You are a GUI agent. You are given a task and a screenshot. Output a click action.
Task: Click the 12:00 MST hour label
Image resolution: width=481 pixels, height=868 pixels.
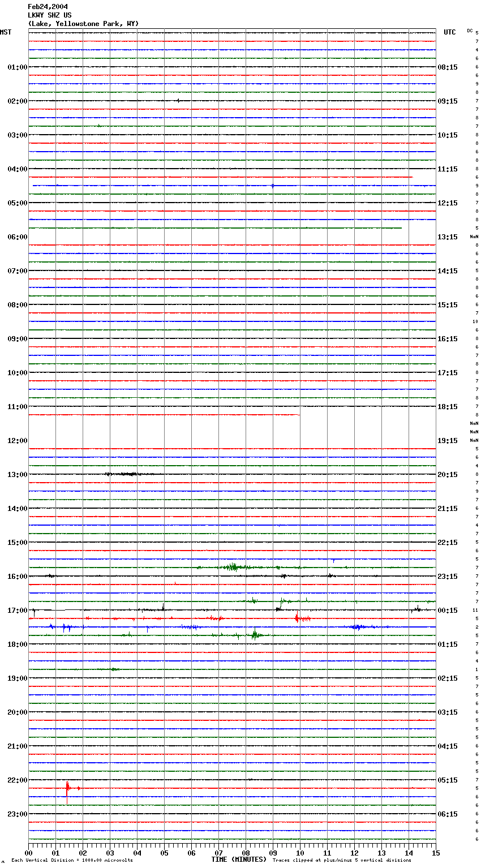pyautogui.click(x=17, y=441)
